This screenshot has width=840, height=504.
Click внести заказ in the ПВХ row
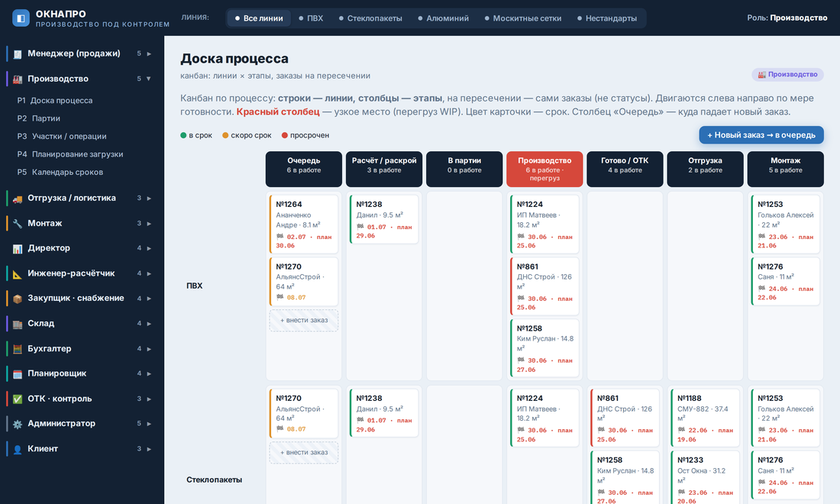click(304, 320)
